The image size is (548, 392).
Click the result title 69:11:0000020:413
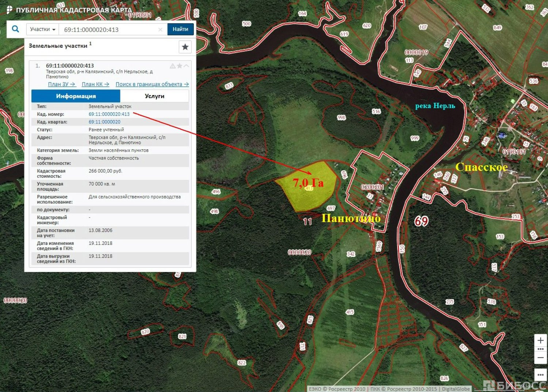pos(70,66)
